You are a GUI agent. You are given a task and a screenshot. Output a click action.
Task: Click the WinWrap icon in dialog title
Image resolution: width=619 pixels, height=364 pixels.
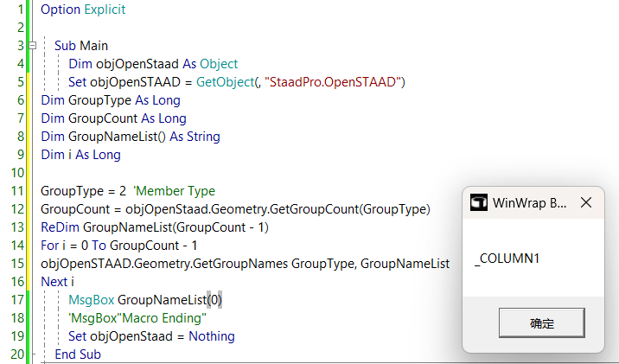478,203
